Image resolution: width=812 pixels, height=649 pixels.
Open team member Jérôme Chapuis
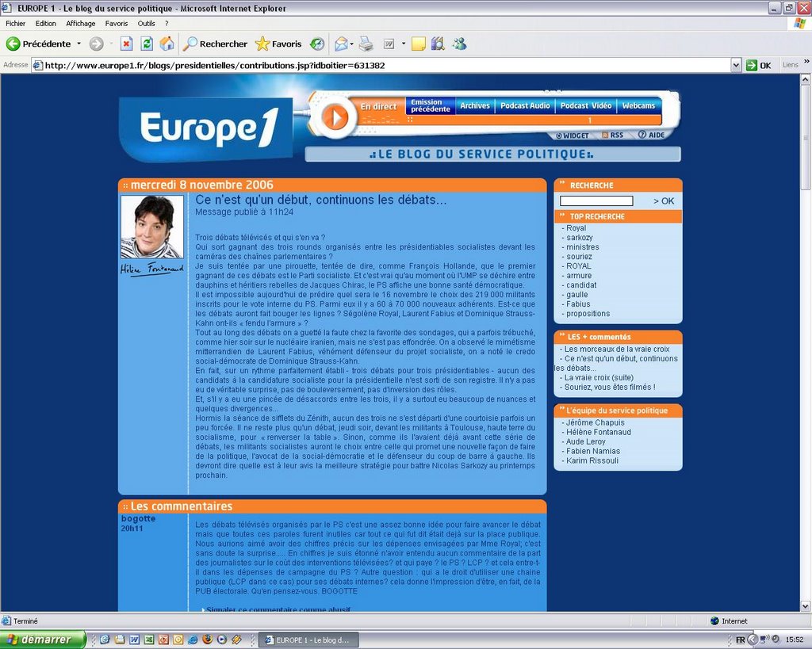click(595, 423)
